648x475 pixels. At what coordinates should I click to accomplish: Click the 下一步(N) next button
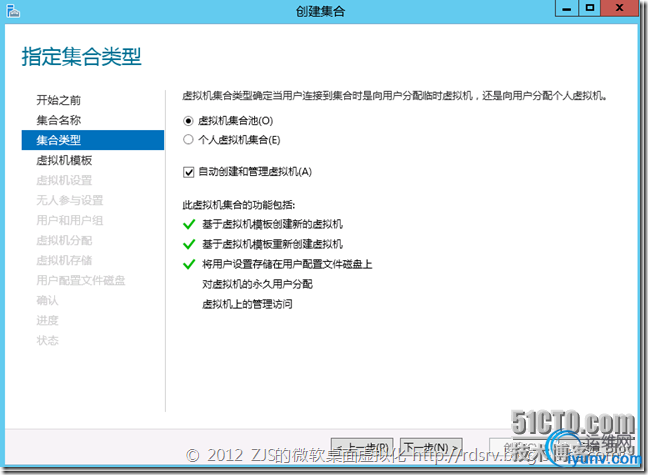pyautogui.click(x=431, y=448)
